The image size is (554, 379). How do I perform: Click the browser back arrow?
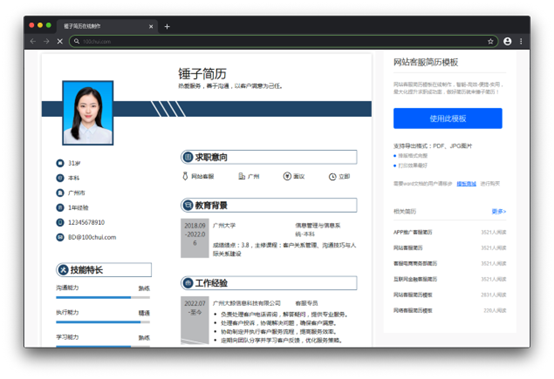click(33, 41)
